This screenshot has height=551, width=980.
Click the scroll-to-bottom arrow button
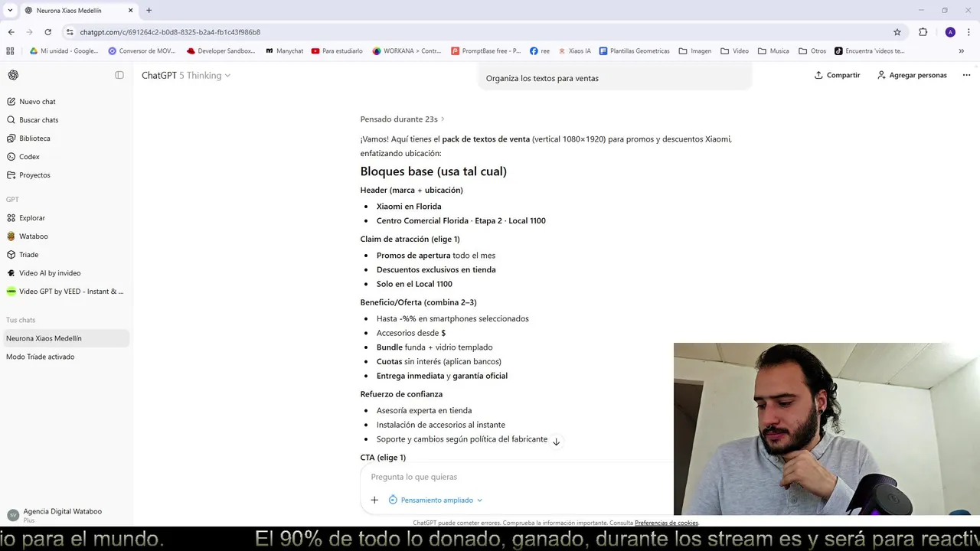[557, 442]
